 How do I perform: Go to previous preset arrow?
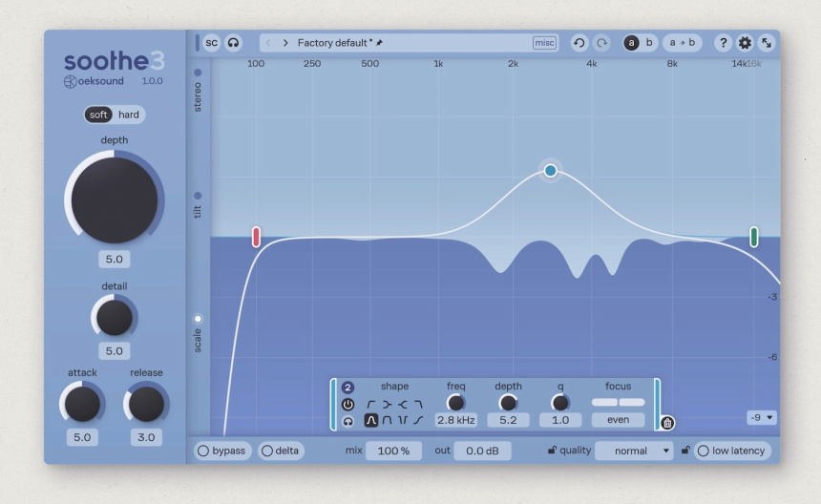click(268, 43)
